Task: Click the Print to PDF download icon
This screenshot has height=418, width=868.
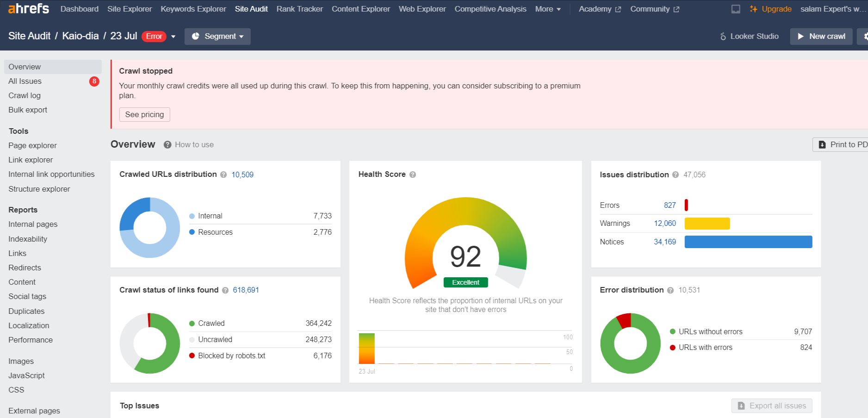Action: (822, 144)
